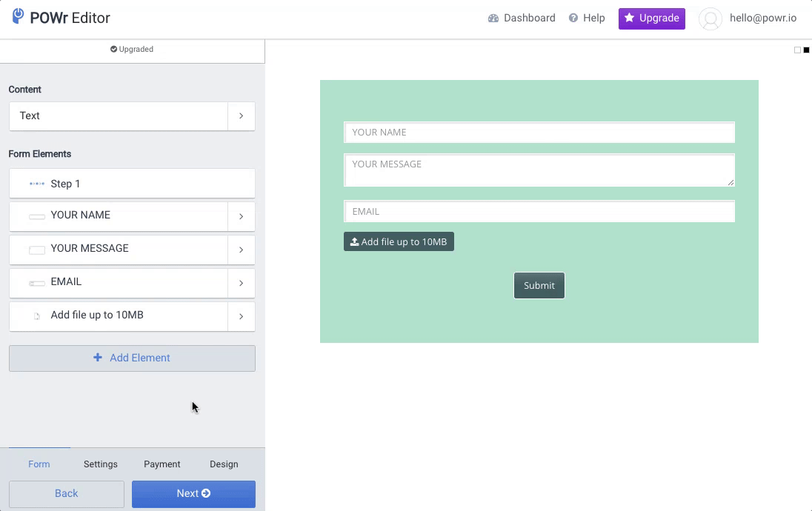Click the purple Upgrade button
The height and width of the screenshot is (511, 812).
click(651, 19)
